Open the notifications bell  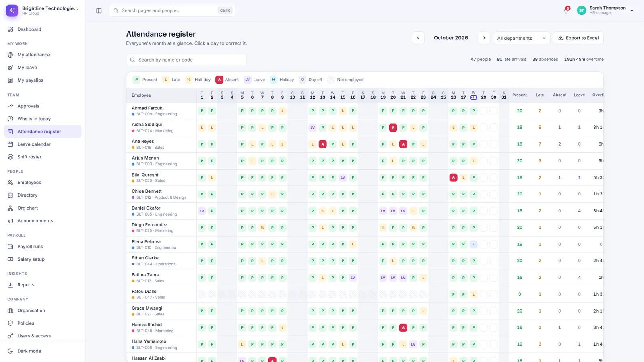(x=566, y=11)
